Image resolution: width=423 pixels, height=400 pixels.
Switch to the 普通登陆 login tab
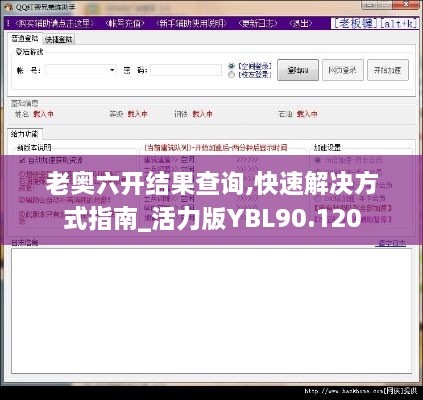[x=24, y=38]
